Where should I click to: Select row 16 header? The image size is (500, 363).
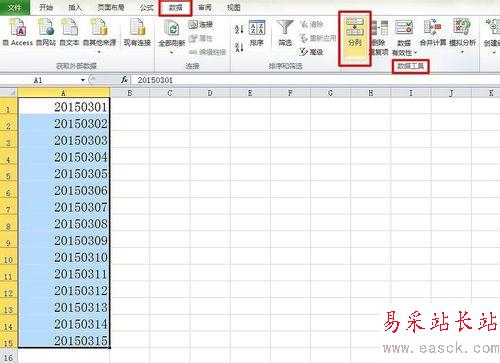tap(8, 356)
